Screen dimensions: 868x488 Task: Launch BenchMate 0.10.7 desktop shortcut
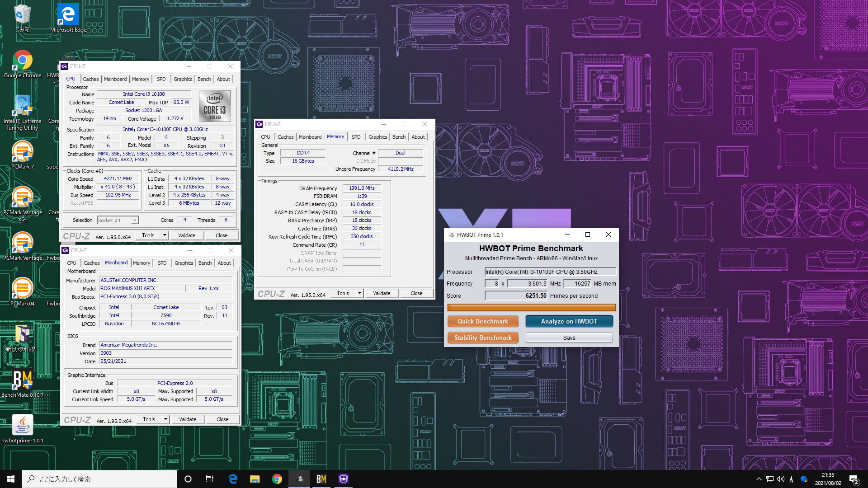pyautogui.click(x=22, y=384)
